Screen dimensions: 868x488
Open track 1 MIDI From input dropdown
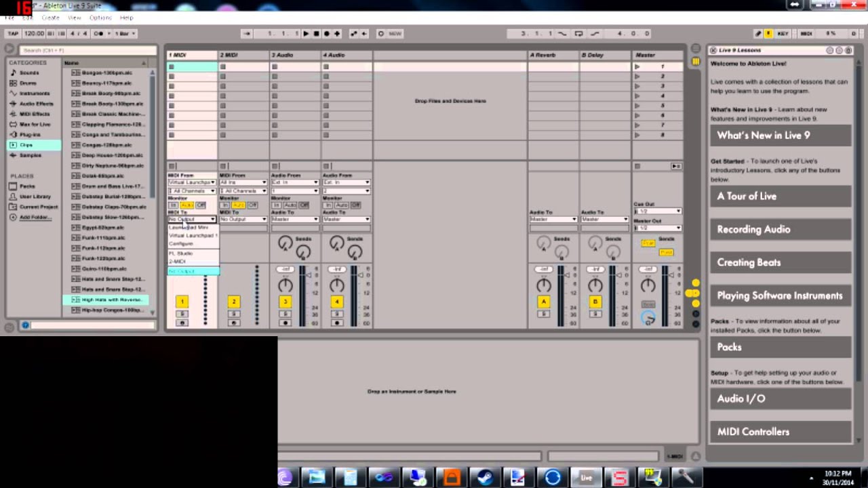pyautogui.click(x=192, y=182)
